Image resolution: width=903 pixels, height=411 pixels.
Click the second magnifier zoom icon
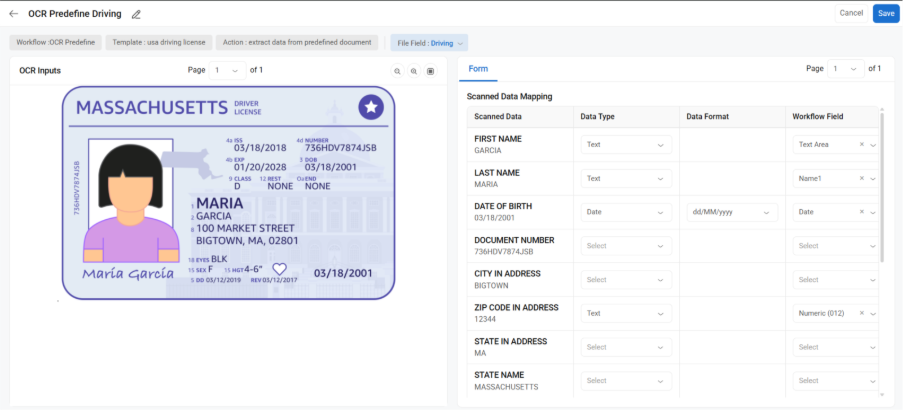tap(414, 71)
